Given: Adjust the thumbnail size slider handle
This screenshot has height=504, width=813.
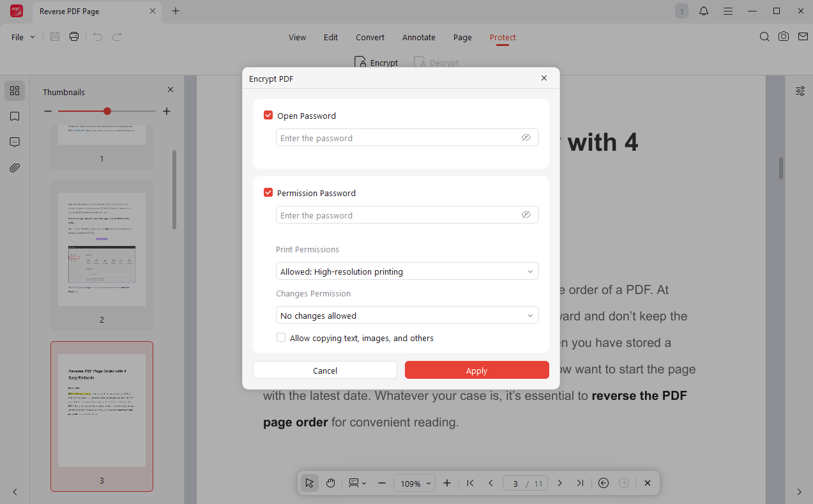Looking at the screenshot, I should click(107, 111).
